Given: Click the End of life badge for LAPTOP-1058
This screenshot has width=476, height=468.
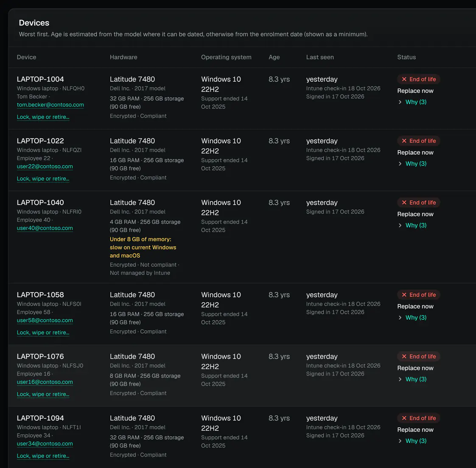Looking at the screenshot, I should [x=419, y=295].
